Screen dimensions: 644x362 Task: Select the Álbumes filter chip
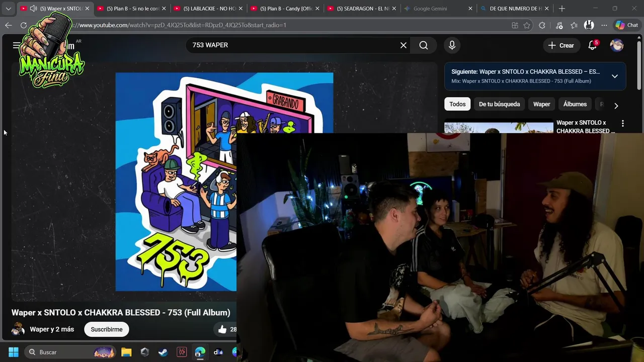coord(575,104)
